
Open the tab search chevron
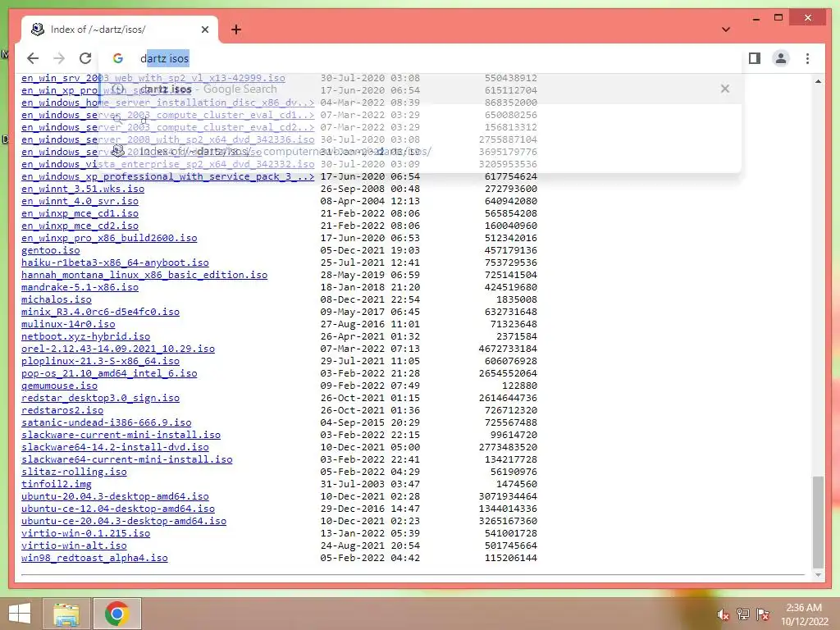coord(725,30)
